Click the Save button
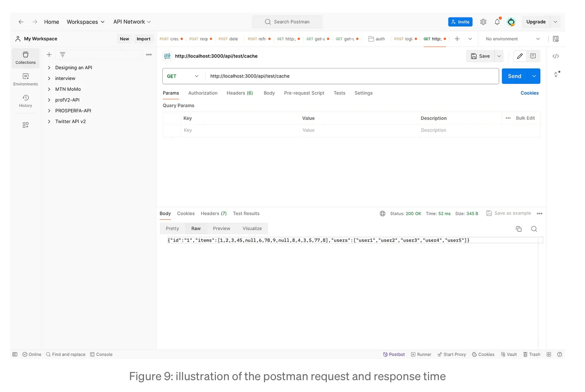Screen dimensions: 585x392 coord(480,56)
